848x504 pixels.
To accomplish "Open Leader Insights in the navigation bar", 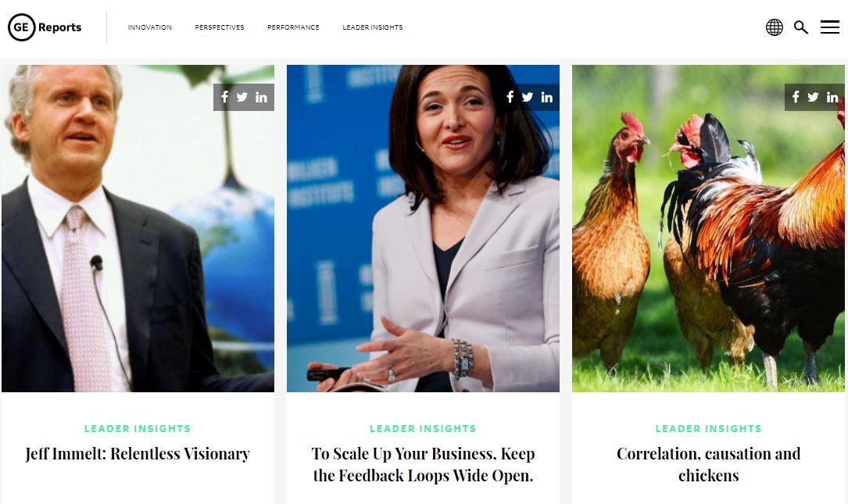I will pyautogui.click(x=373, y=27).
